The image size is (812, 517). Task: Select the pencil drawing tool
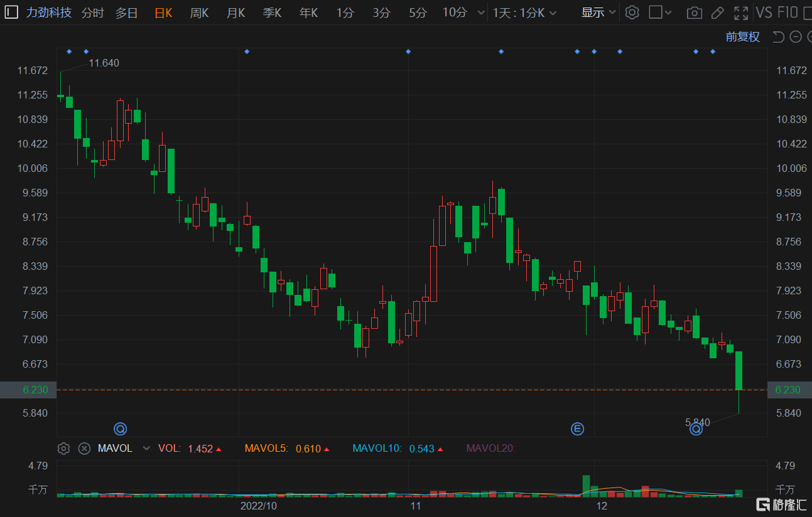[718, 13]
